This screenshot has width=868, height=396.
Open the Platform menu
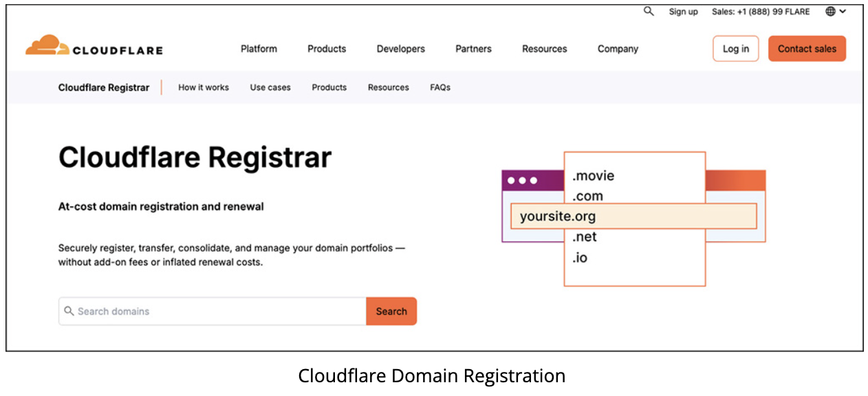tap(259, 49)
